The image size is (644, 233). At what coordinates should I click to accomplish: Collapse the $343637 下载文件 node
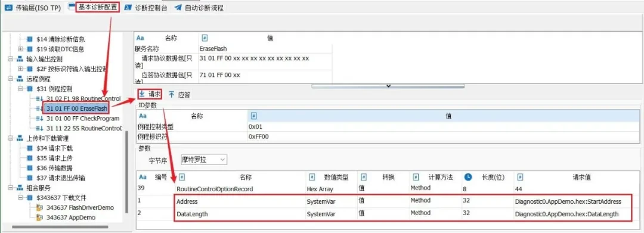coord(20,198)
